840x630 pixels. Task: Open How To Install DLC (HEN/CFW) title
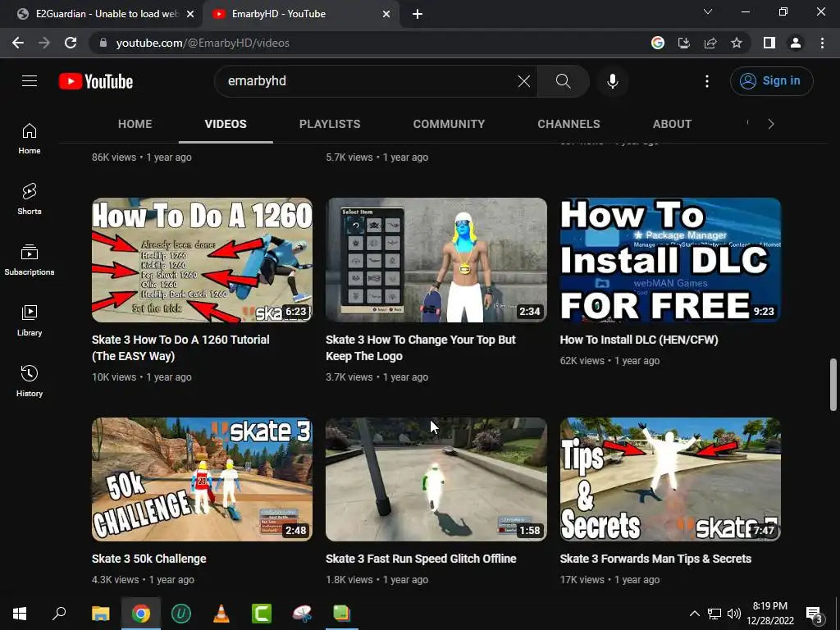pyautogui.click(x=639, y=340)
